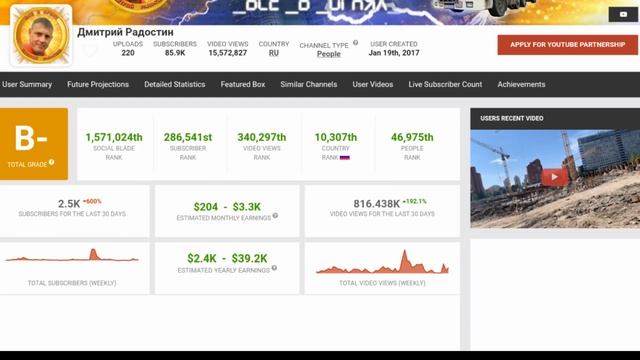Viewport: 640px width, 360px height.
Task: Open the Live Subscriber Count tab
Action: [x=445, y=84]
